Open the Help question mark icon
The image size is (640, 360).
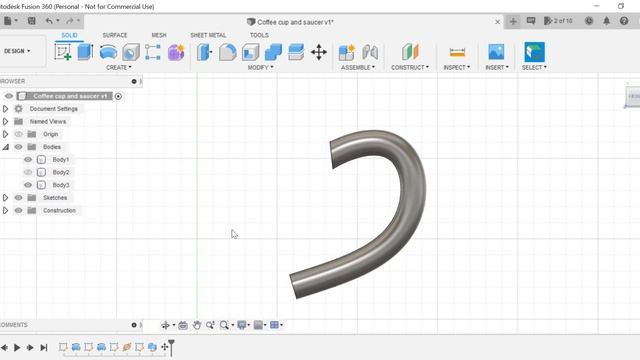coord(624,21)
